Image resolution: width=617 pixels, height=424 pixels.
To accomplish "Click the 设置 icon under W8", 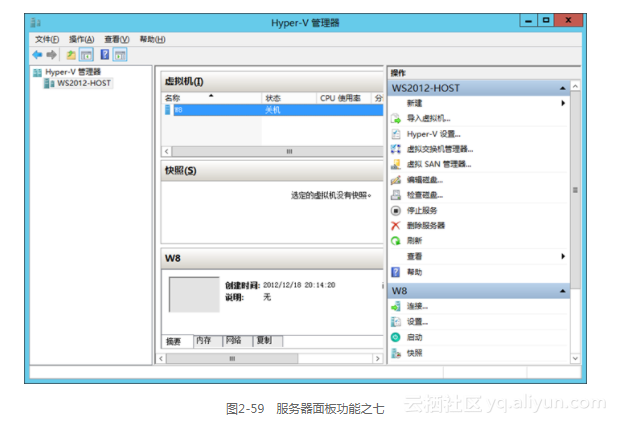I will pyautogui.click(x=396, y=322).
